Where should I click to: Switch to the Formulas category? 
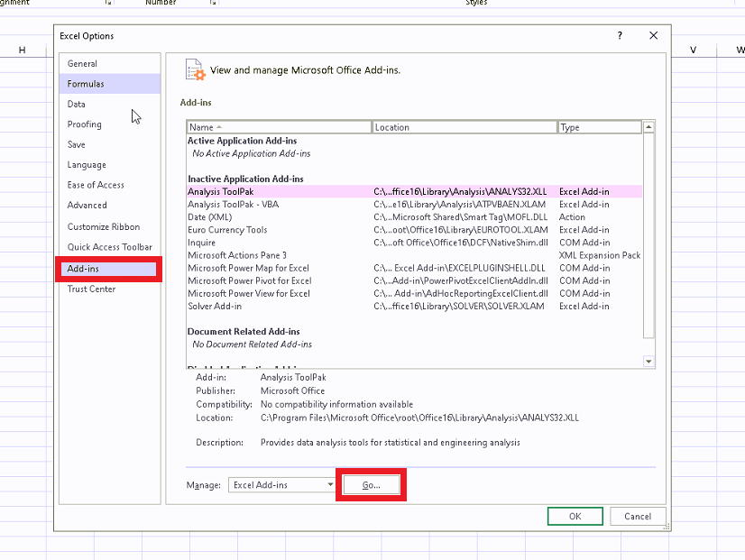point(86,84)
